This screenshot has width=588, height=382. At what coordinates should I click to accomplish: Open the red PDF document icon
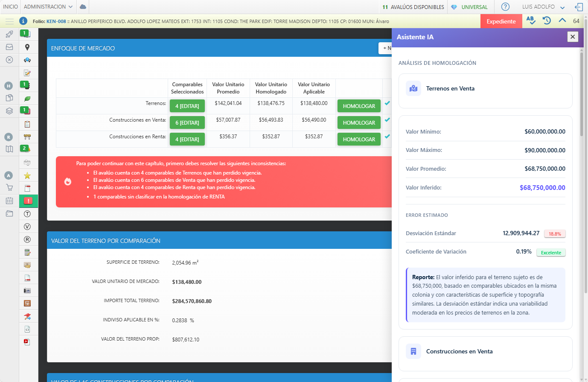point(27,342)
